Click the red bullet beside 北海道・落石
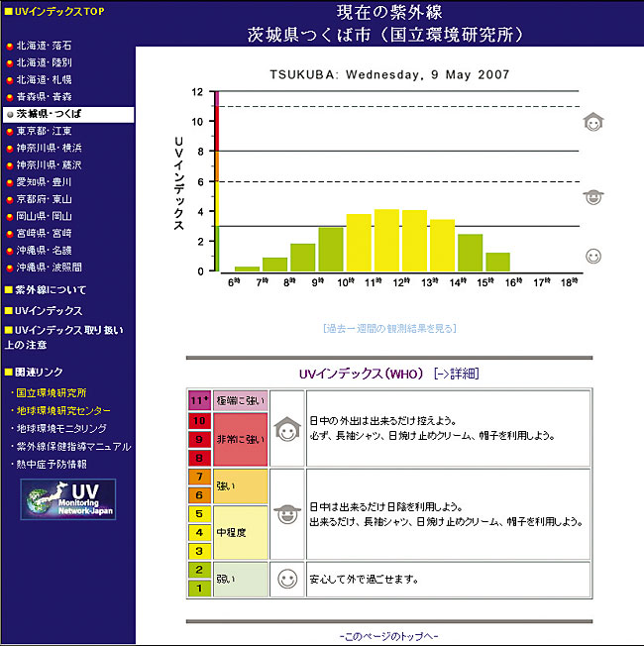Image resolution: width=644 pixels, height=646 pixels. (x=10, y=47)
